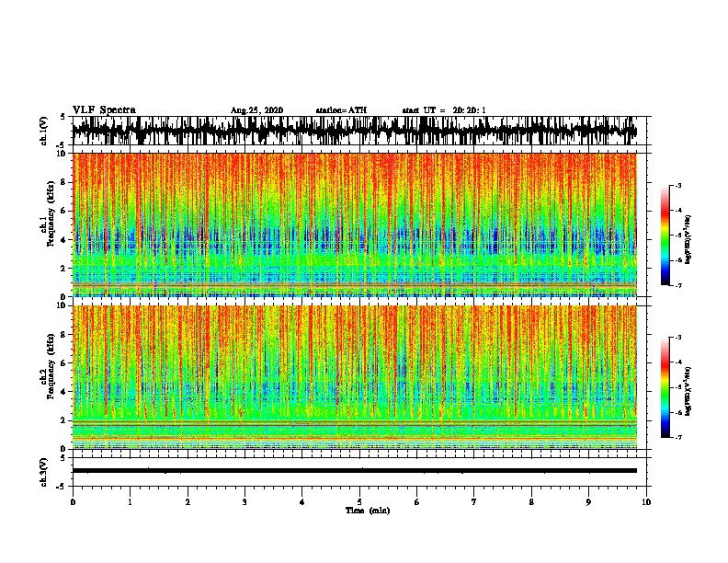Click the "-7" tick on ch.2 color bar

(x=678, y=437)
